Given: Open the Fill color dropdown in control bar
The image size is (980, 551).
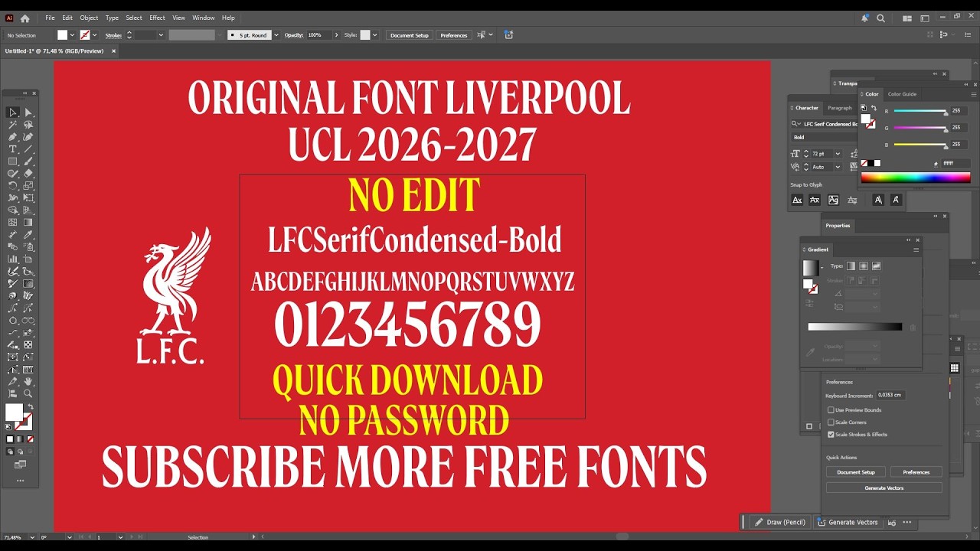Looking at the screenshot, I should tap(72, 35).
